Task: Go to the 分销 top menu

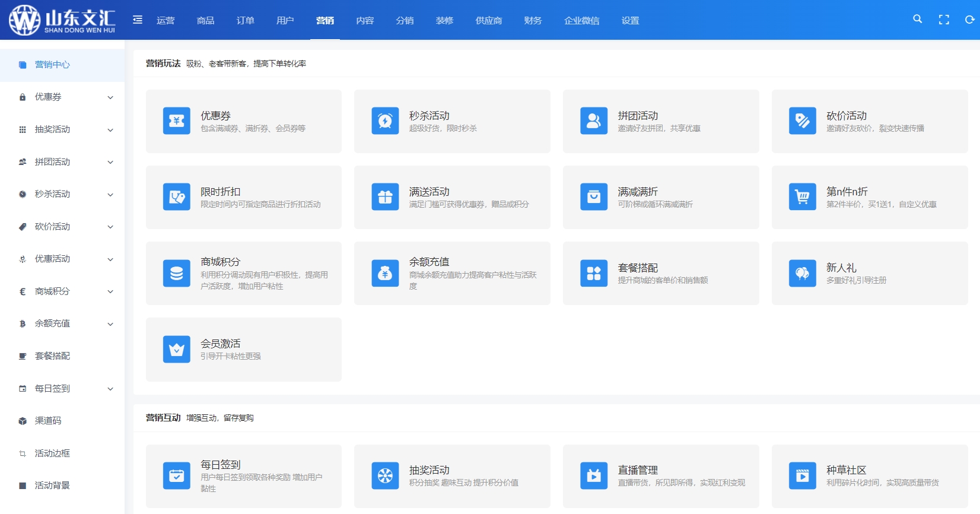Action: point(405,20)
